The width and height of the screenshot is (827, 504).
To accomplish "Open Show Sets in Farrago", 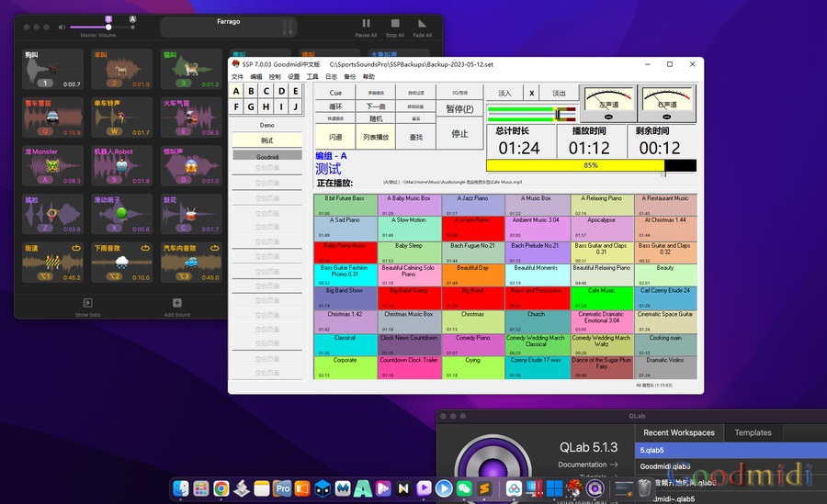I will 87,307.
